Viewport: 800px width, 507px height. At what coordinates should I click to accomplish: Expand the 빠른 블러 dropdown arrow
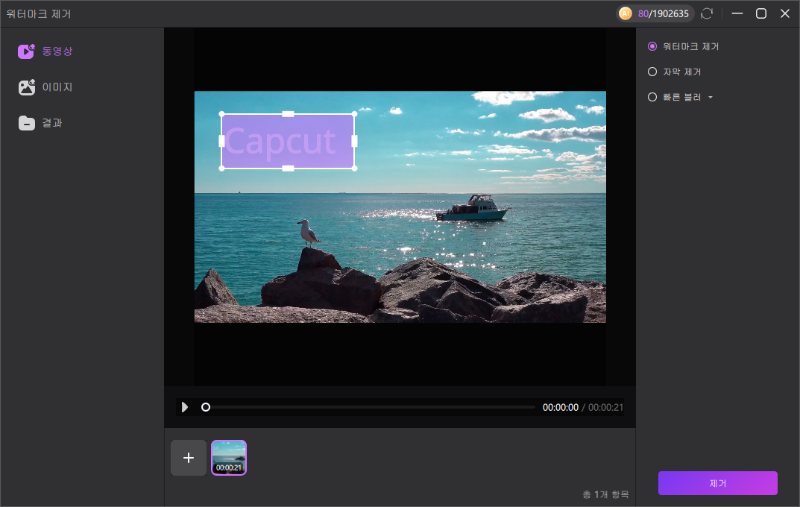click(710, 97)
